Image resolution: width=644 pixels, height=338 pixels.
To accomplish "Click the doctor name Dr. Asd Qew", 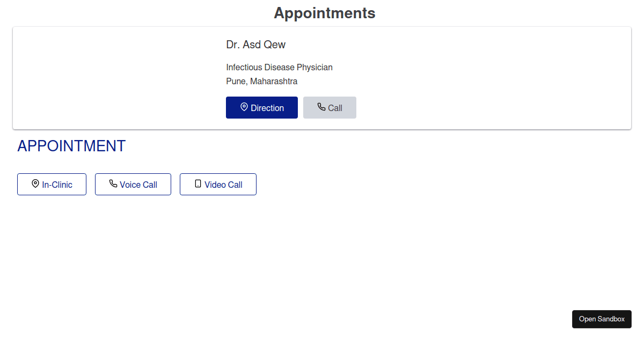I will (x=256, y=45).
